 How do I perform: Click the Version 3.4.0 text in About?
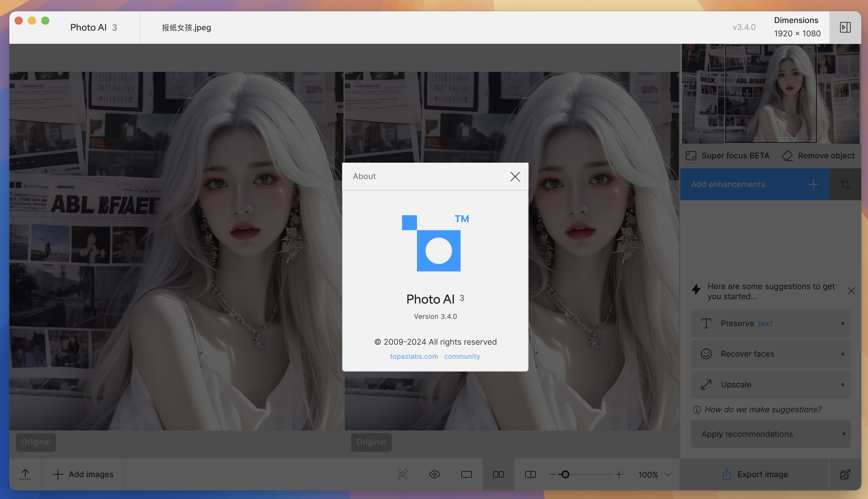[x=435, y=316]
